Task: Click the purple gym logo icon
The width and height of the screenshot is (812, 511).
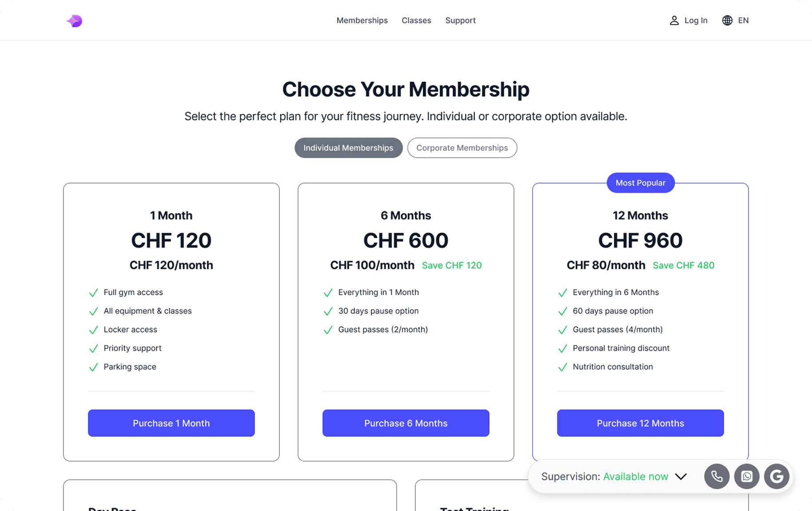Action: 75,21
